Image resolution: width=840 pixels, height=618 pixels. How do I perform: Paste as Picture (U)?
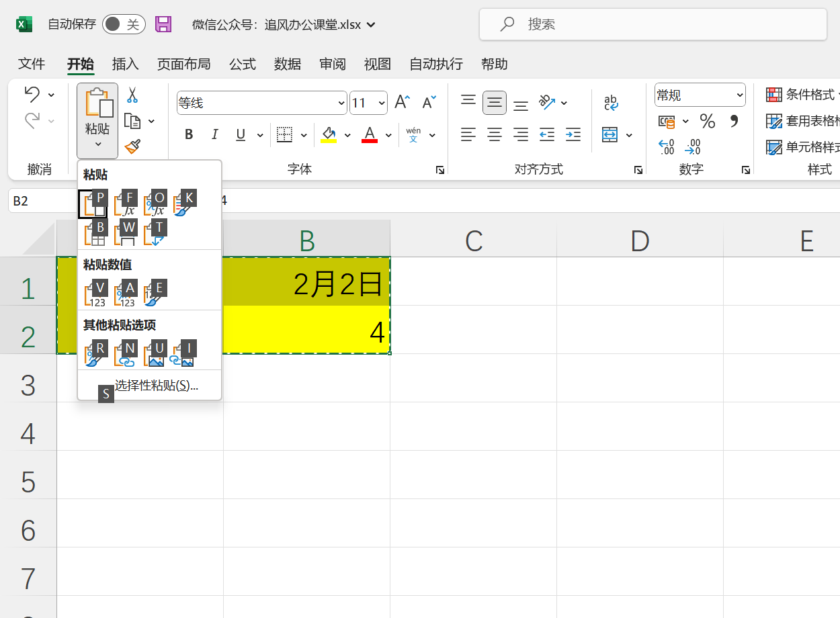coord(154,354)
